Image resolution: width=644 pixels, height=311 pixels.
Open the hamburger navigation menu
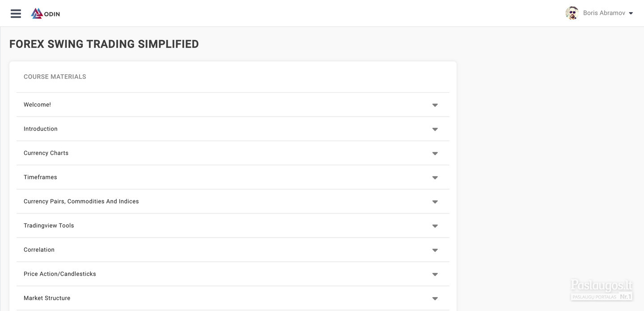pos(16,13)
